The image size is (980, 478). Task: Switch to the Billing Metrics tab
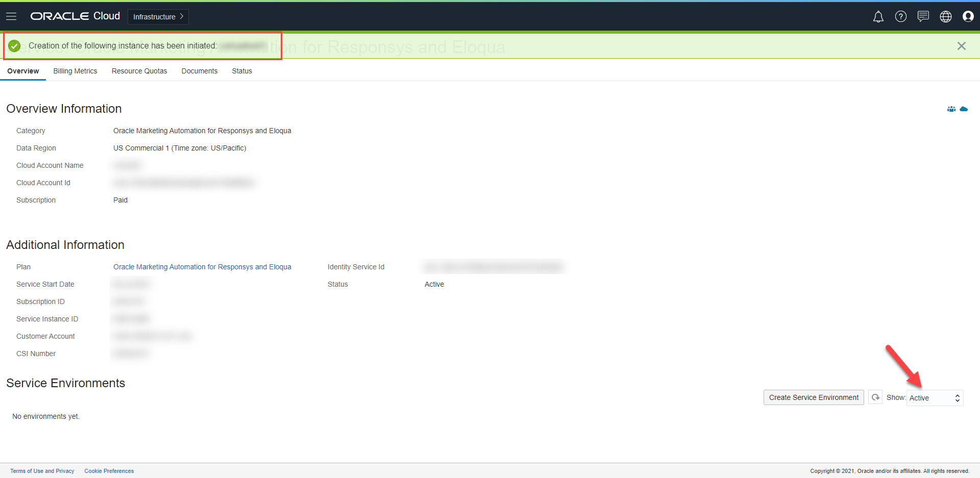75,71
